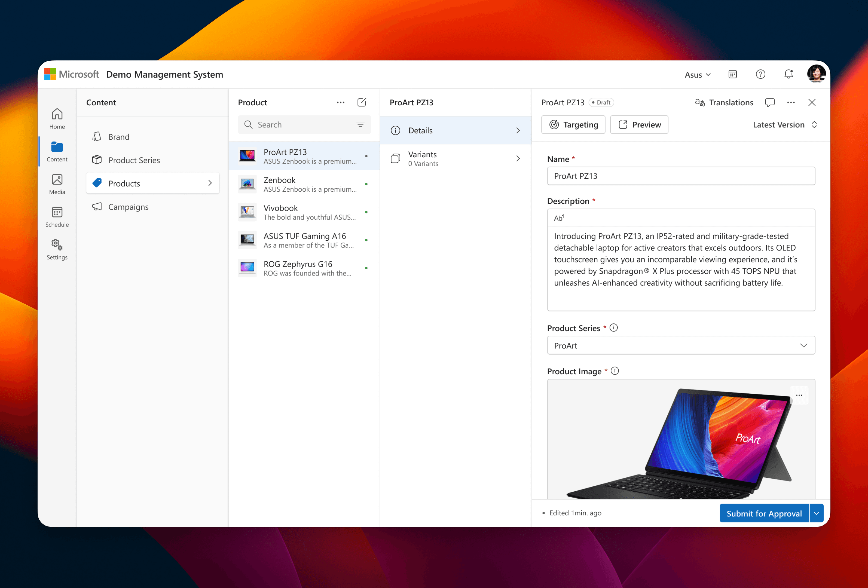Open the Product Series ProArt dropdown

point(680,345)
